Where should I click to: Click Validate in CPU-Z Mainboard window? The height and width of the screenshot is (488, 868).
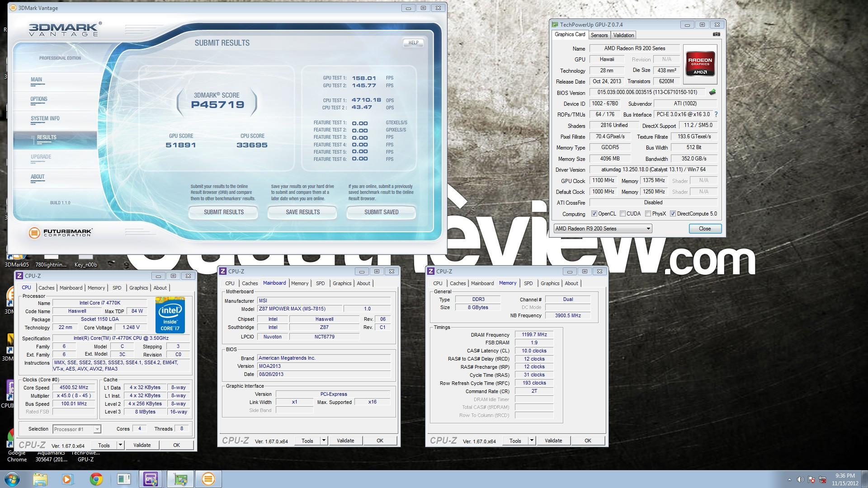click(345, 441)
